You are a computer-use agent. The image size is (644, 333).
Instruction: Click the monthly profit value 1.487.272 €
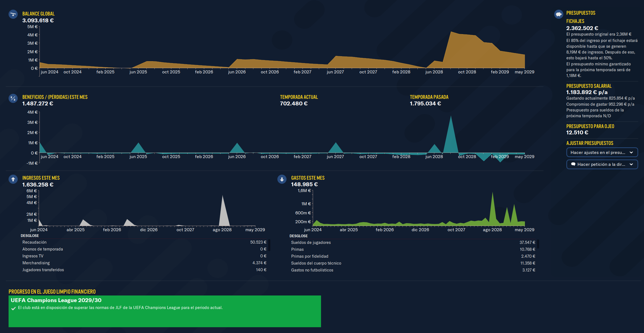[x=38, y=103]
